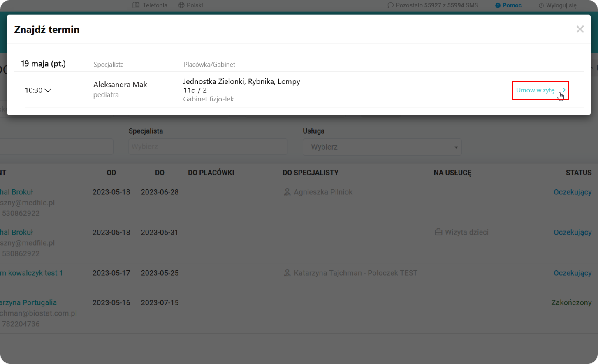The width and height of the screenshot is (598, 364).
Task: Click the 782204736 phone number text
Action: [21, 324]
